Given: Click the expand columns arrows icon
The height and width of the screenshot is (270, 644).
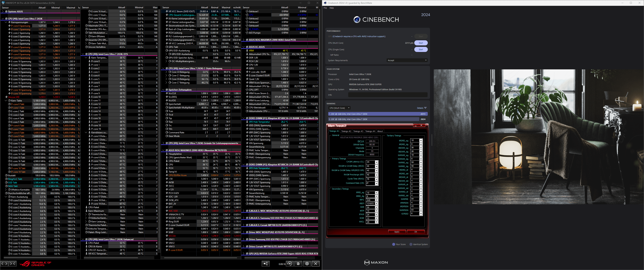Looking at the screenshot, I should 4,263.
